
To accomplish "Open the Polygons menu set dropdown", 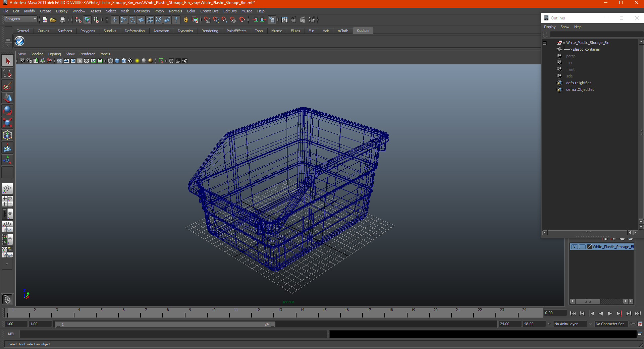I will point(20,19).
